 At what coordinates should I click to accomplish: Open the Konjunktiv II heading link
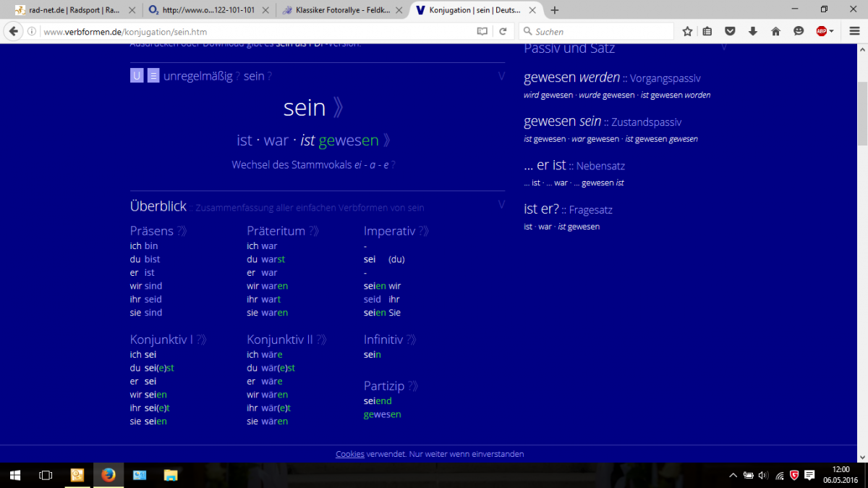[x=280, y=339]
